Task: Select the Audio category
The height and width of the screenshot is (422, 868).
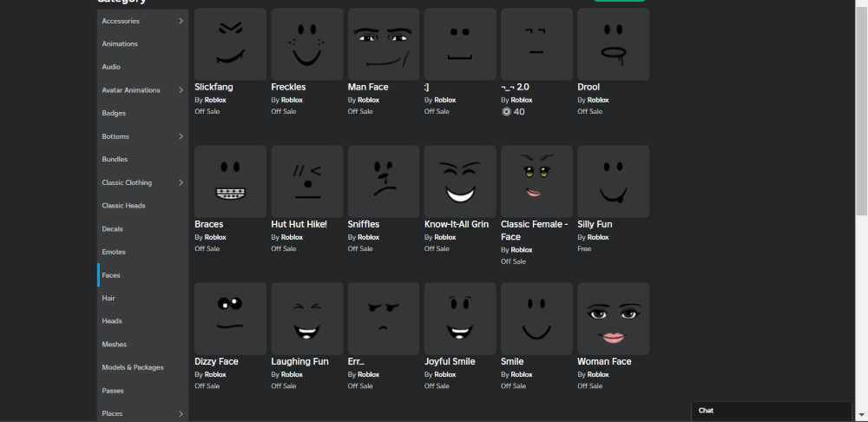Action: (x=143, y=67)
